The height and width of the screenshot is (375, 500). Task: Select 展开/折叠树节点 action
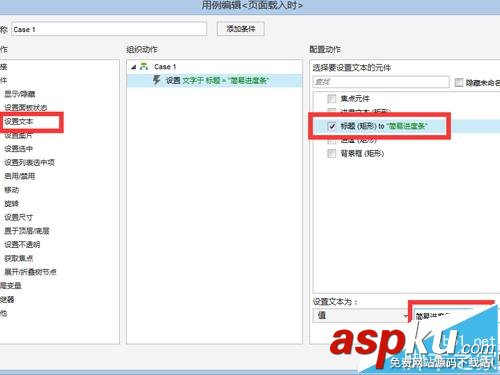pos(30,272)
